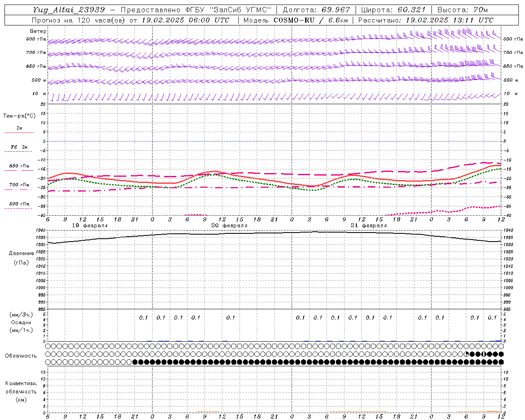The image size is (525, 420).
Task: Click the 21 февраля date label
Action: (x=369, y=226)
